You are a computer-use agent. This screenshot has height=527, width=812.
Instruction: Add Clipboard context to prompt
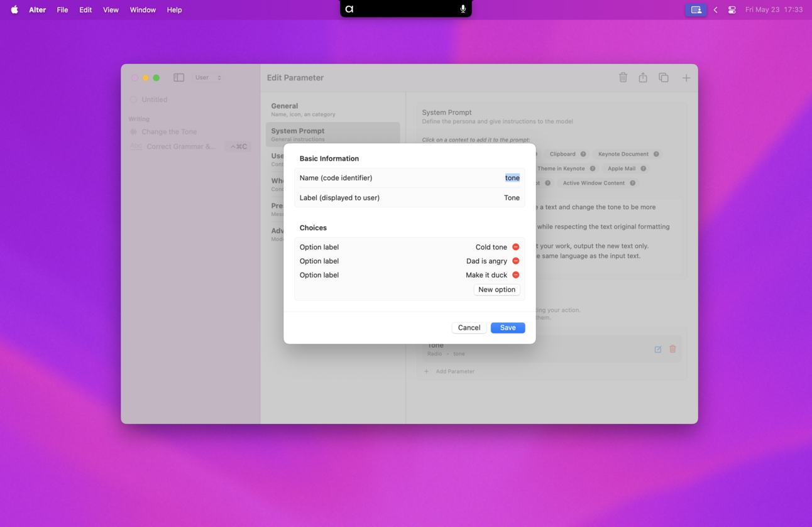562,154
